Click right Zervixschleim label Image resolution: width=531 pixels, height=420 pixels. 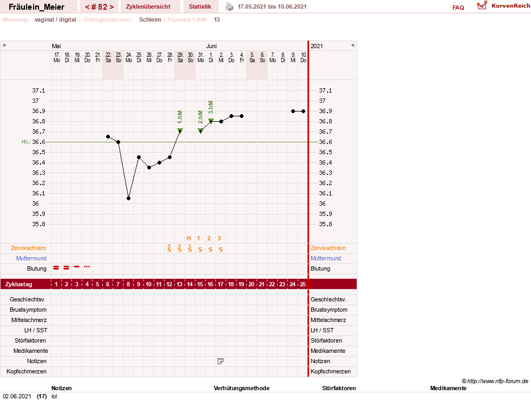pos(328,248)
